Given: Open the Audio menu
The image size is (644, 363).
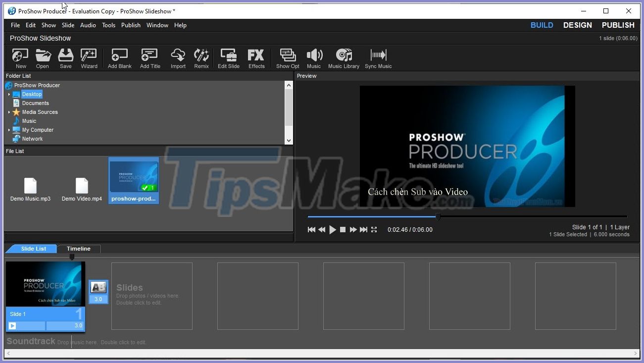Looking at the screenshot, I should click(88, 25).
